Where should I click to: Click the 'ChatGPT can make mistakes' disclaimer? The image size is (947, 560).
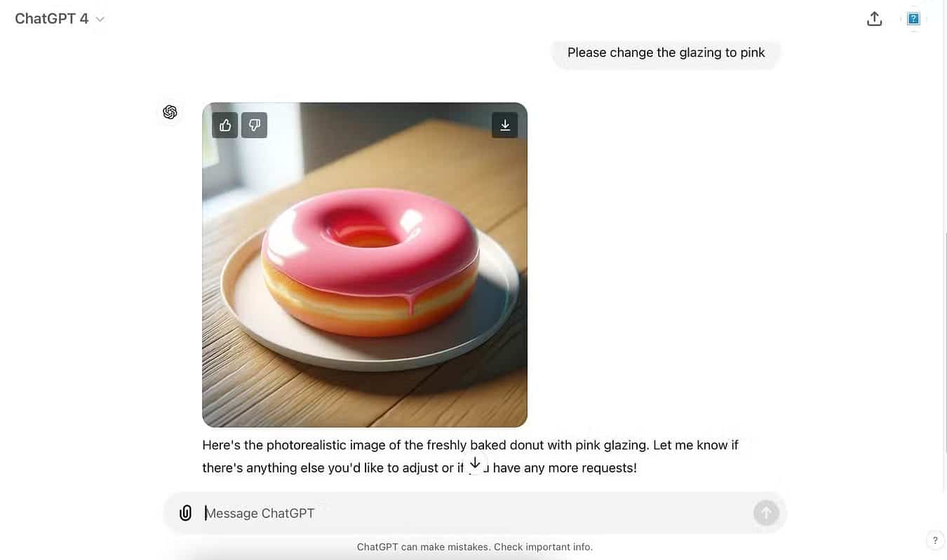(475, 547)
